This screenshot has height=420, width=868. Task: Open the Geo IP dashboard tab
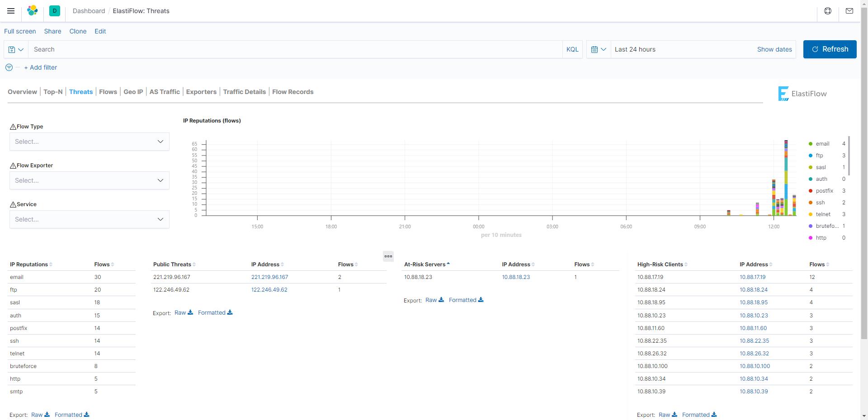point(133,92)
